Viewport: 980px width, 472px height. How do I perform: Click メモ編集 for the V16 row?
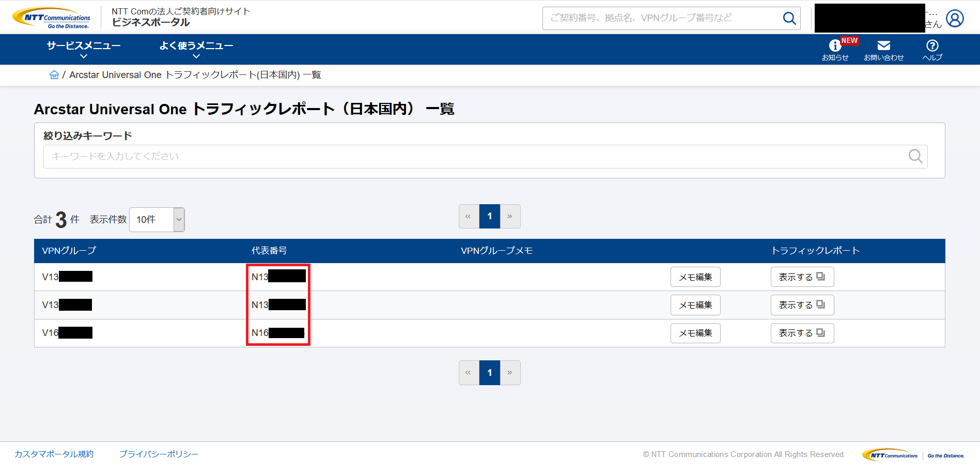coord(695,333)
